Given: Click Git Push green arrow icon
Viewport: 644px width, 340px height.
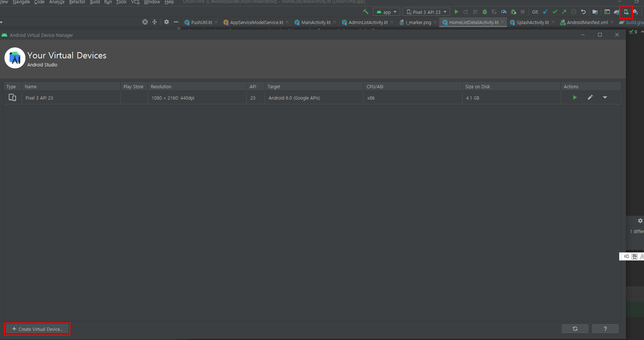Looking at the screenshot, I should 564,12.
